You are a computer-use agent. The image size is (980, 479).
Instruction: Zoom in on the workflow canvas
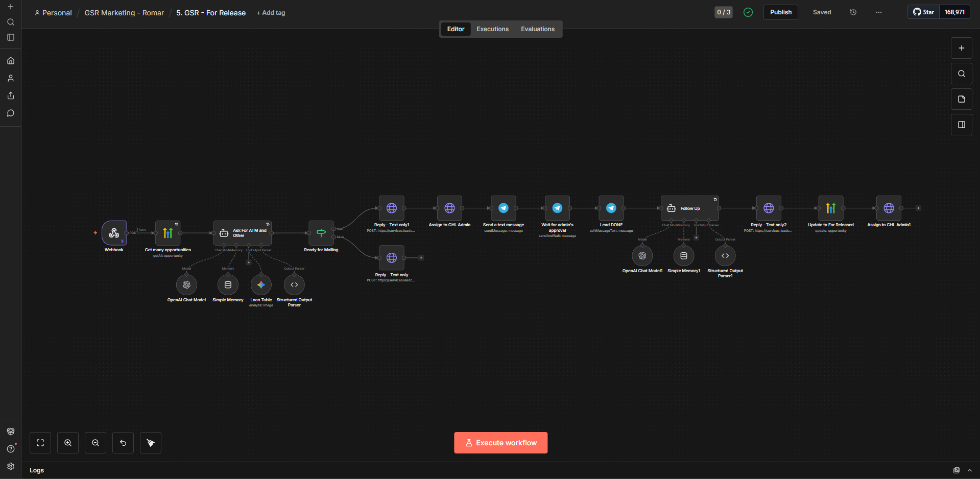[68, 443]
